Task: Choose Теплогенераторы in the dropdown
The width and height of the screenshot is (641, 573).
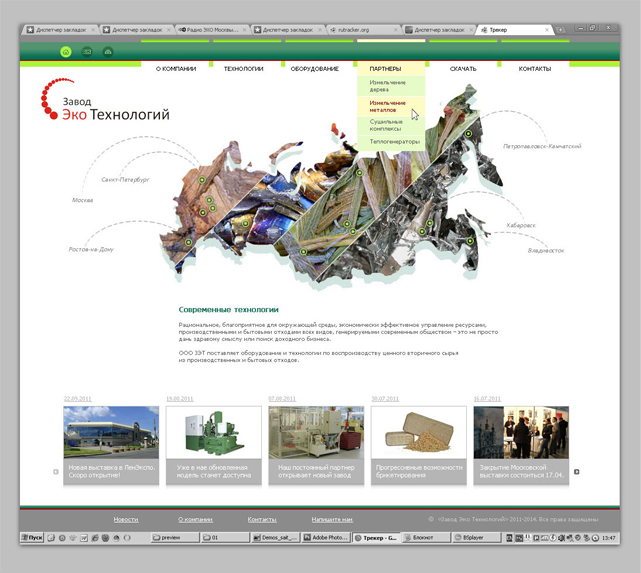Action: click(x=395, y=142)
